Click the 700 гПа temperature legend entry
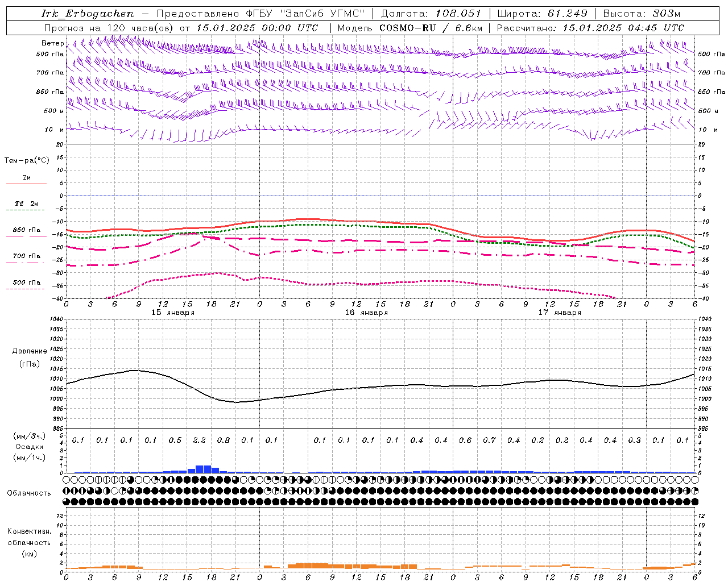 coord(26,259)
